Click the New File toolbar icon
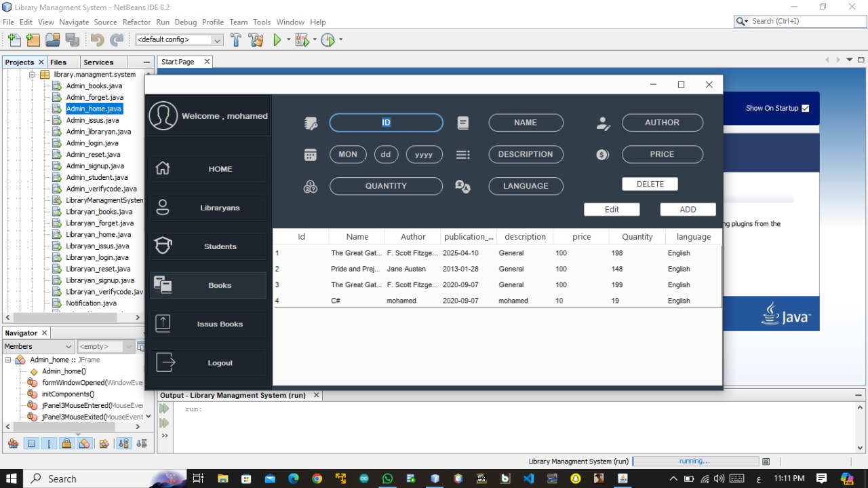The image size is (868, 488). (15, 40)
